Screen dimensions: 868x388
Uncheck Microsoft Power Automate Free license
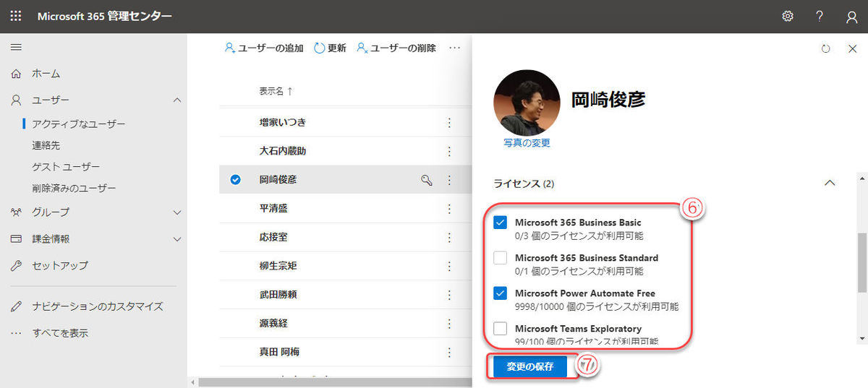click(x=500, y=293)
